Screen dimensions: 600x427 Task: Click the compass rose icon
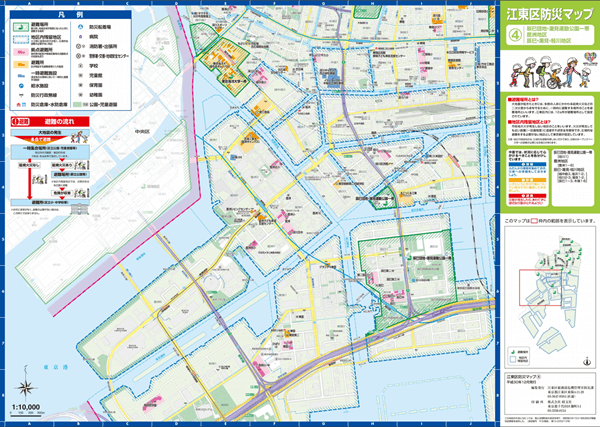23,388
